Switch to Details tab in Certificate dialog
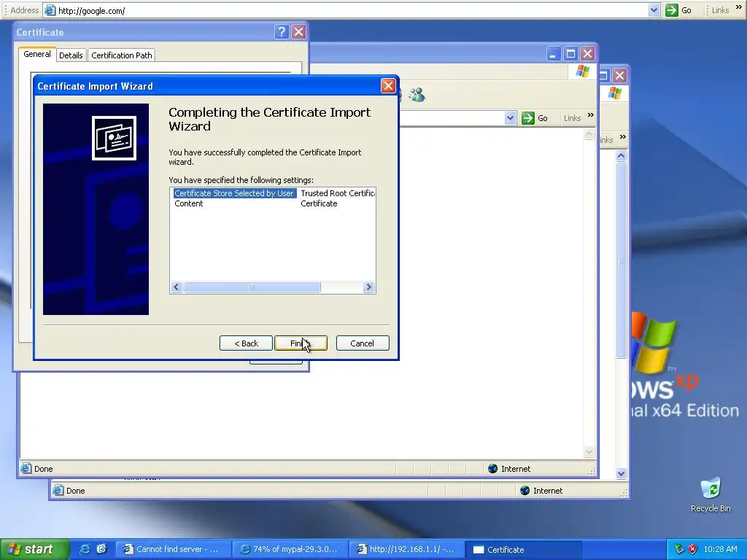 tap(71, 55)
